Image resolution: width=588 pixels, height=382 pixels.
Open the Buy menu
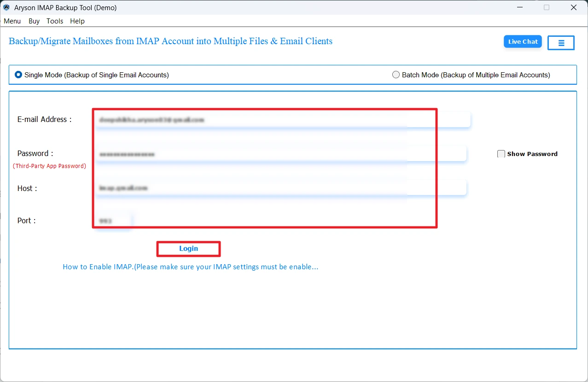coord(34,21)
